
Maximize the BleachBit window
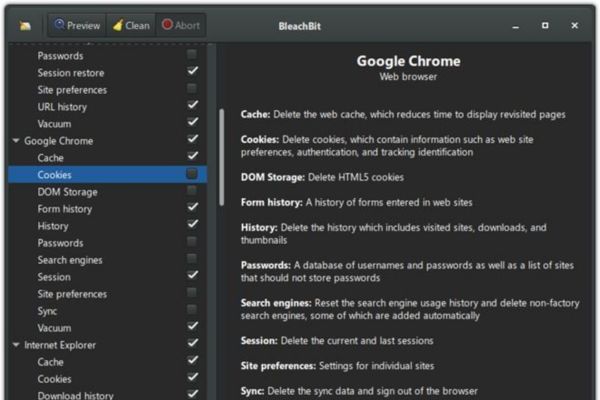point(545,26)
